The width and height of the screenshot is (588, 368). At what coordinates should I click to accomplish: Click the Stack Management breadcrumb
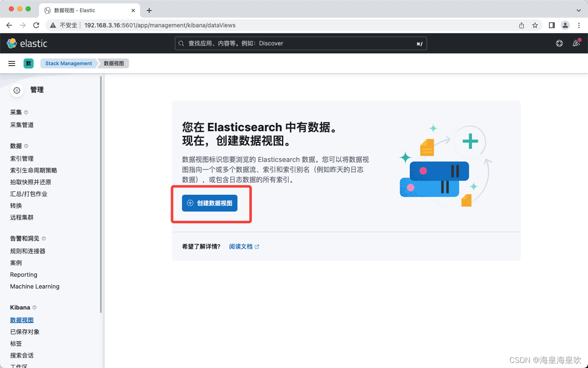click(69, 64)
